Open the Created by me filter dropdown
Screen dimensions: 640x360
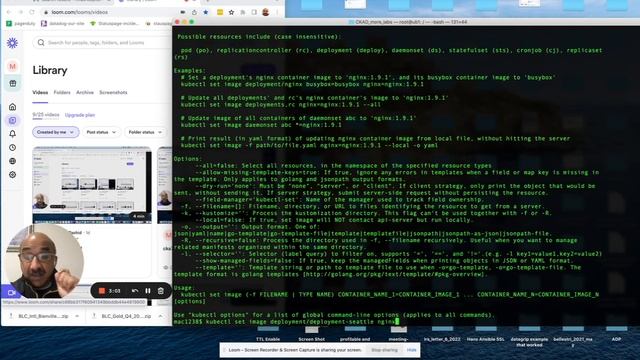[56, 132]
